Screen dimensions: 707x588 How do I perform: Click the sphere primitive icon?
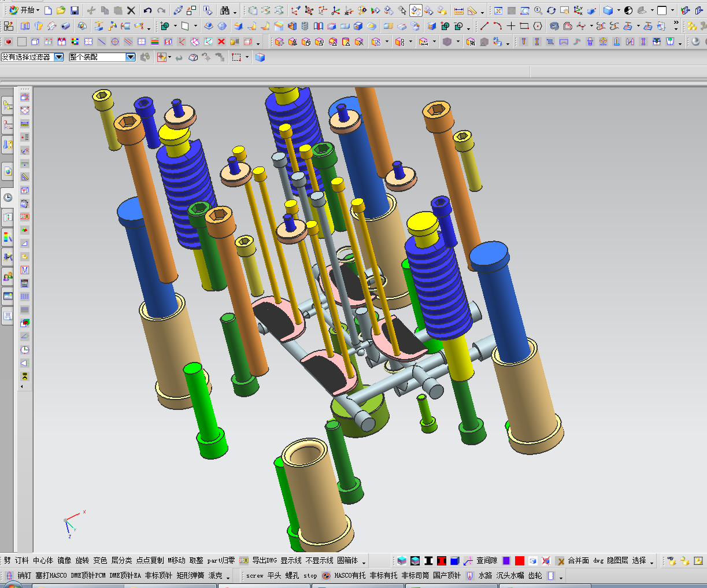point(222,26)
